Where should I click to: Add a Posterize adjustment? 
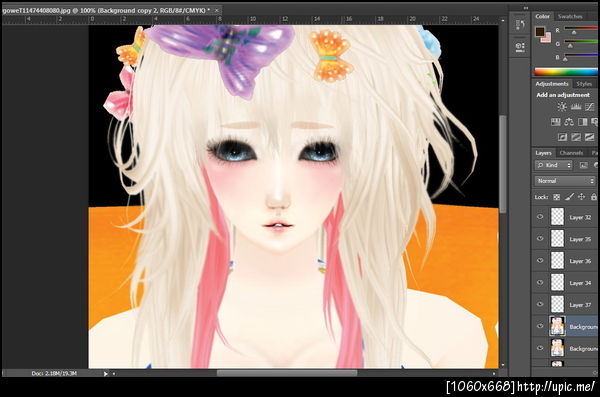coord(576,137)
